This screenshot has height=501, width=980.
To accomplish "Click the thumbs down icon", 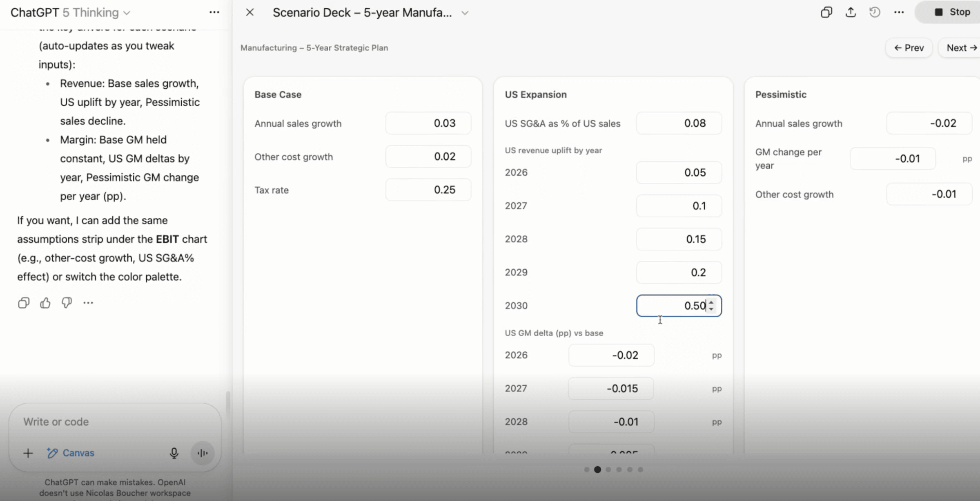I will [x=67, y=303].
